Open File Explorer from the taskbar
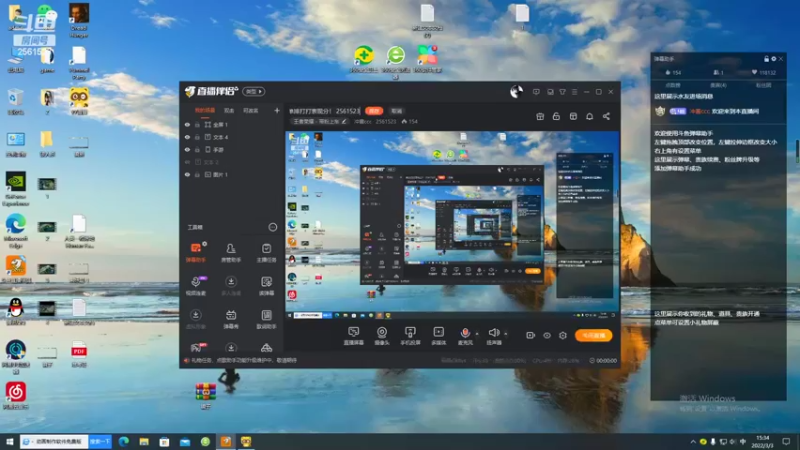 coord(144,441)
